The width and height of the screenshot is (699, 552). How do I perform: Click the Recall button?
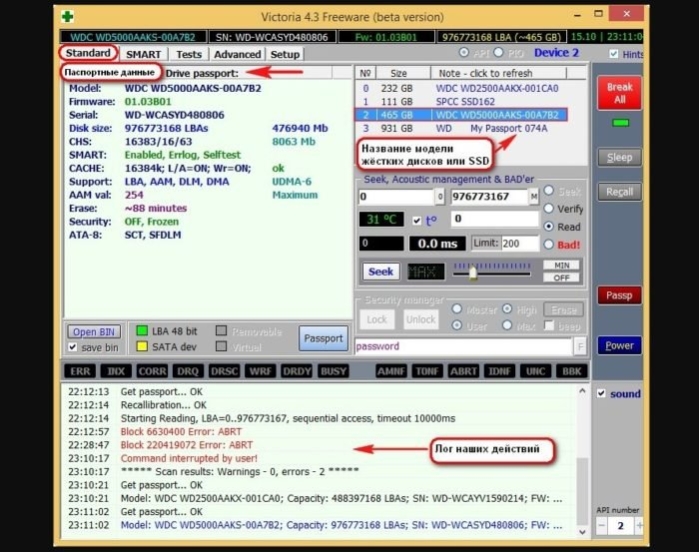(x=619, y=192)
